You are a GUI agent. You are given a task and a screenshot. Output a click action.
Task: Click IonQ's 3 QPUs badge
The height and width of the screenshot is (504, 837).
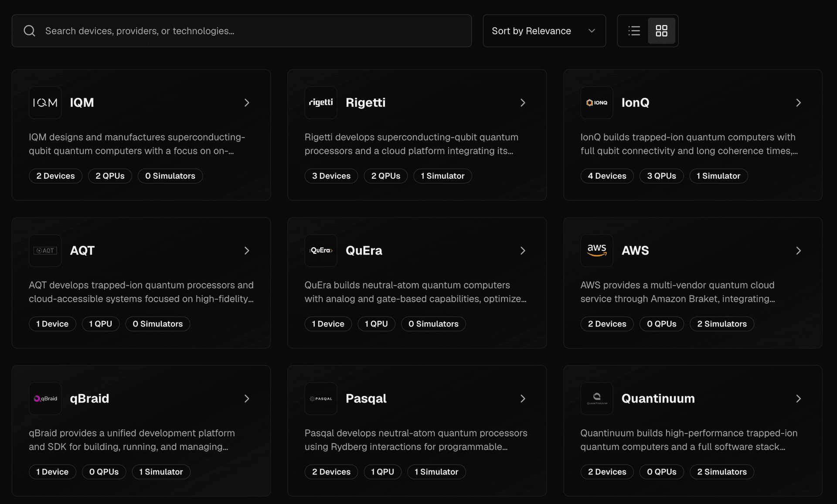(x=661, y=176)
